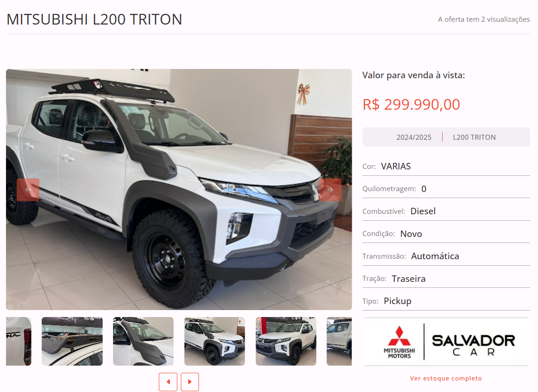Screen dimensions: 538x392
Task: Click the Combustível Diesel row
Action: [446, 211]
